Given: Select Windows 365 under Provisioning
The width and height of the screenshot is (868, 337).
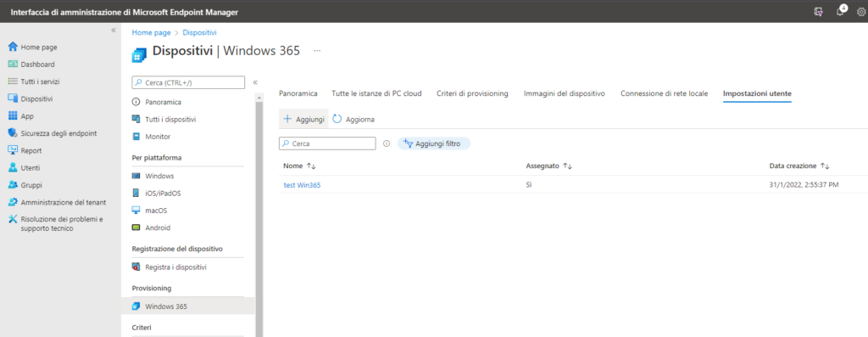Looking at the screenshot, I should pos(188,306).
